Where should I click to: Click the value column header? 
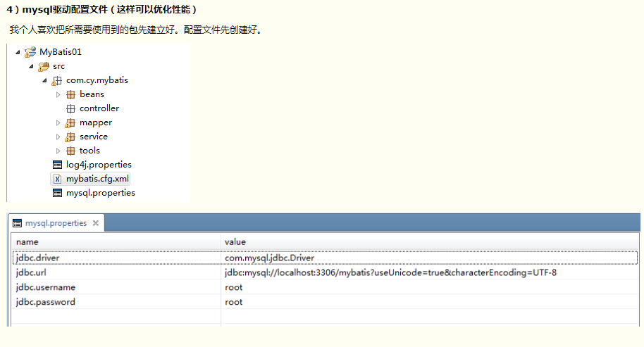pyautogui.click(x=430, y=242)
